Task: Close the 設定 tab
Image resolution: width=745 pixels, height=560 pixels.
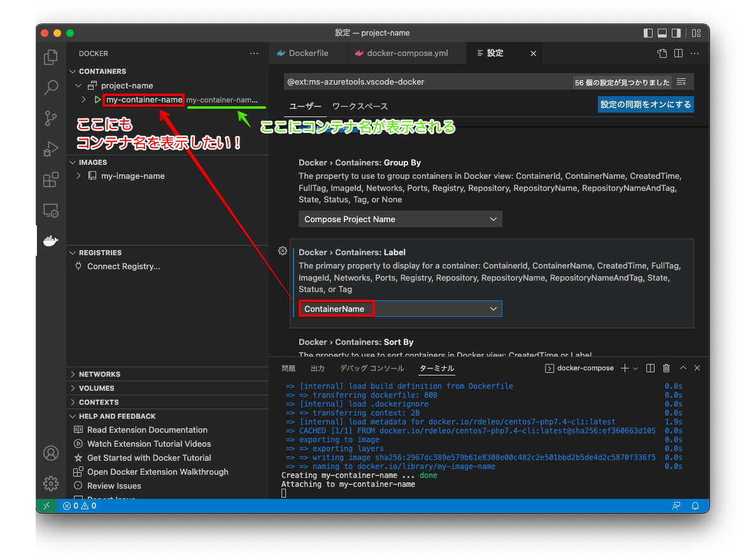Action: click(533, 53)
